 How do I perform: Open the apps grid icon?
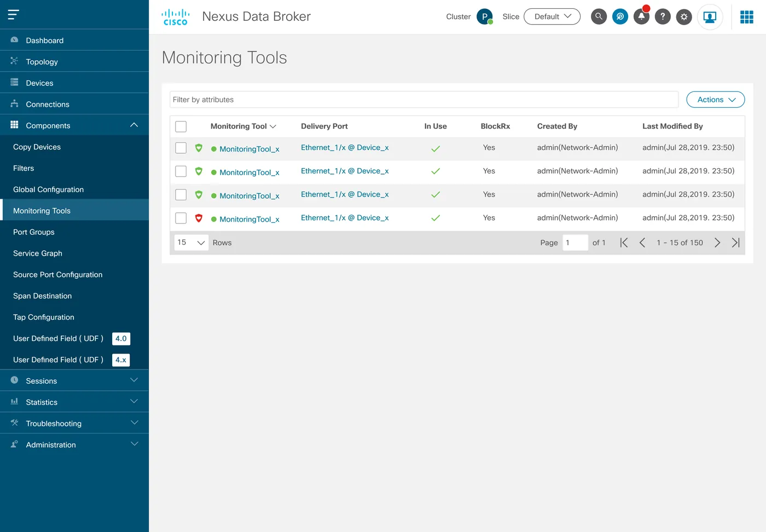click(747, 17)
